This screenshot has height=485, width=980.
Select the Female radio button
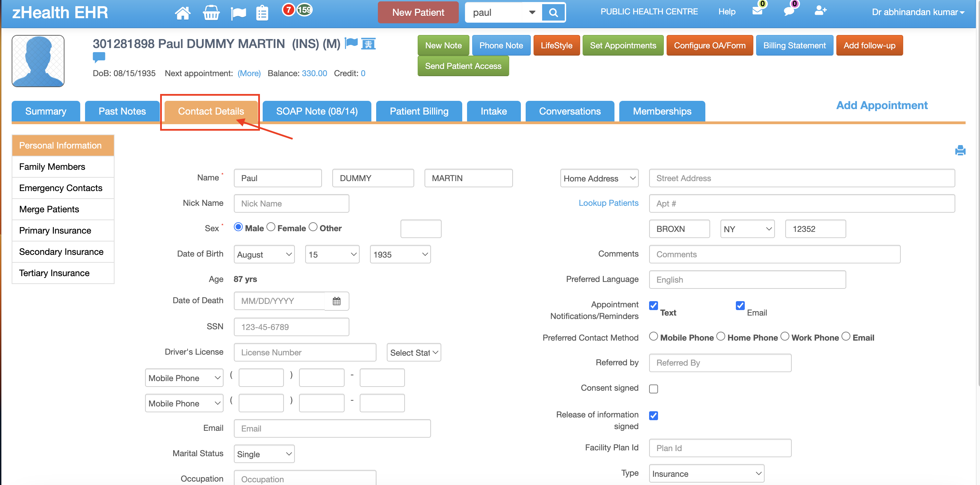point(271,227)
